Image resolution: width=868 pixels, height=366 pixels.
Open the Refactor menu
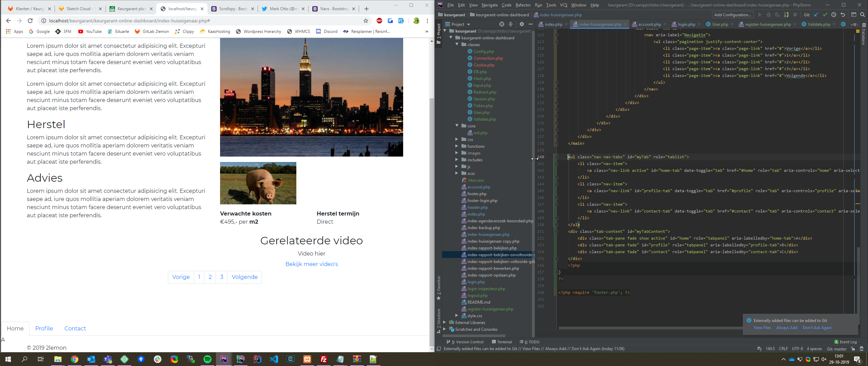click(x=523, y=5)
